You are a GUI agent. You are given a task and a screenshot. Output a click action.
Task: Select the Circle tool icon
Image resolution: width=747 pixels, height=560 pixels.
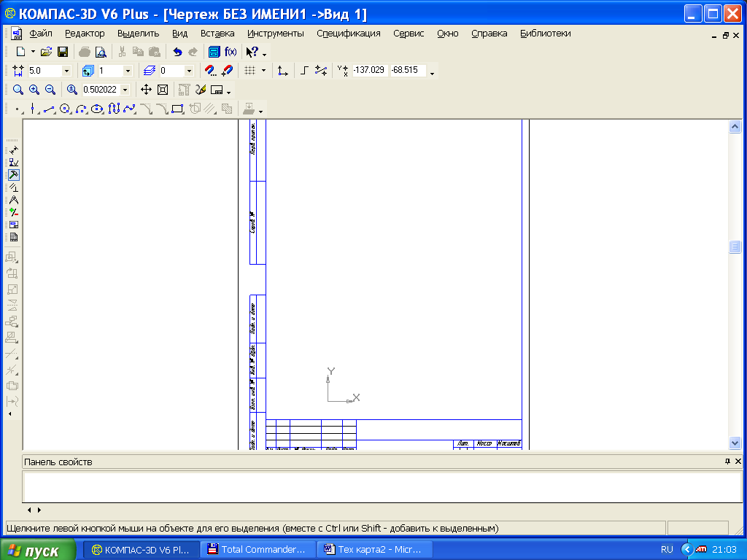tap(65, 109)
